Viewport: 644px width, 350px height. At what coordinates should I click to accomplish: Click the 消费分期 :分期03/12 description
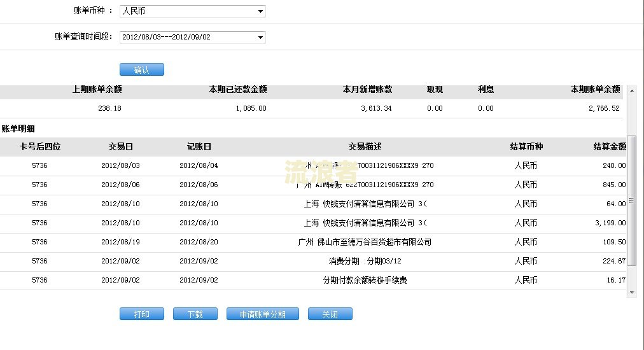[x=365, y=261]
